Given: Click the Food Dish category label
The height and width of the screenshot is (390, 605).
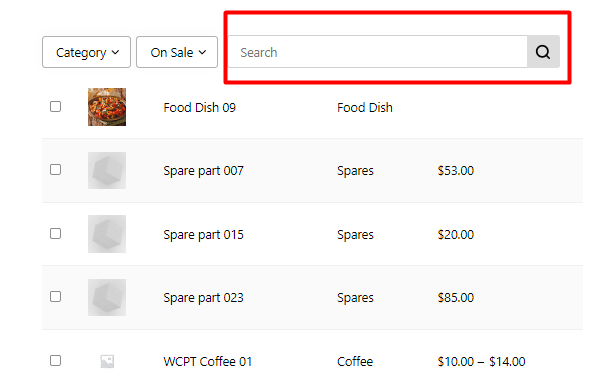Looking at the screenshot, I should coord(365,107).
